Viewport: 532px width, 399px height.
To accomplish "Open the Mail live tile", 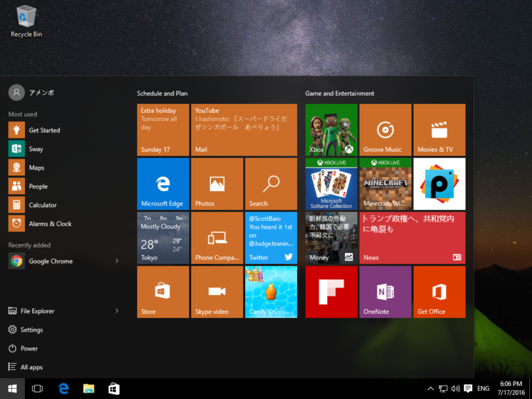I will click(x=244, y=130).
